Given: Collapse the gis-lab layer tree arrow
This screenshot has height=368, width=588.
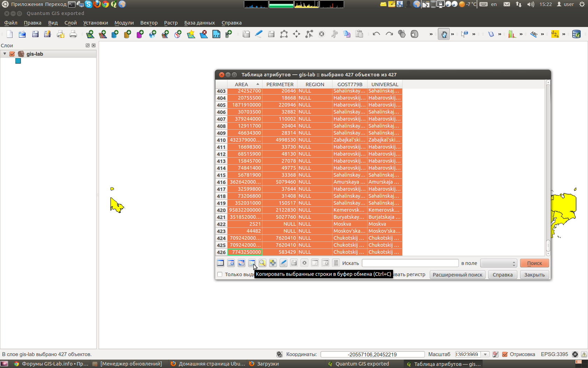Looking at the screenshot, I should tap(5, 54).
